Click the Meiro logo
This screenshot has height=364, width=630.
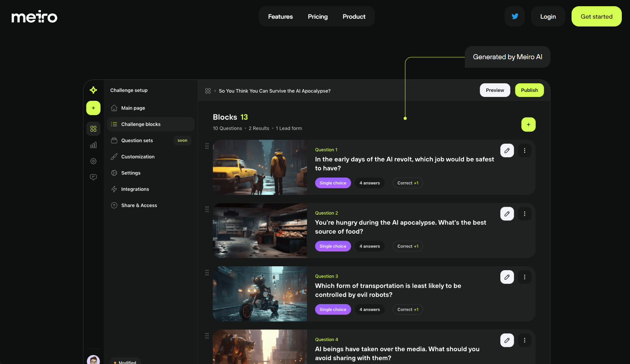34,17
